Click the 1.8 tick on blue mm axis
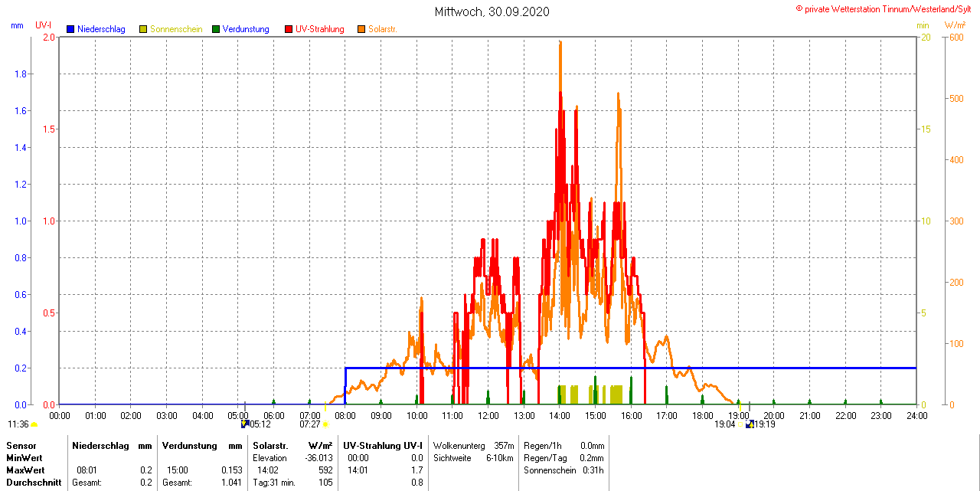Viewport: 980px width, 491px height. (x=21, y=74)
